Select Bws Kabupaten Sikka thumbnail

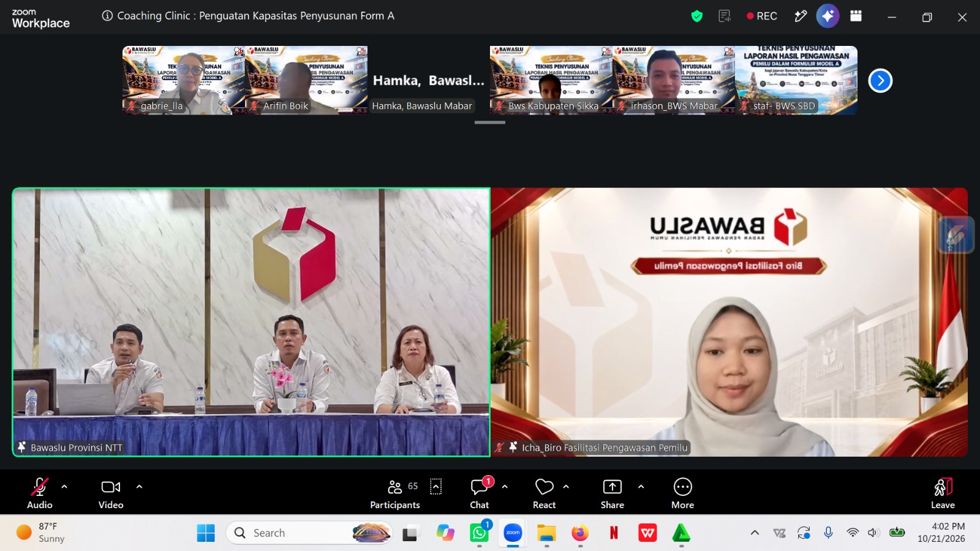(x=551, y=80)
